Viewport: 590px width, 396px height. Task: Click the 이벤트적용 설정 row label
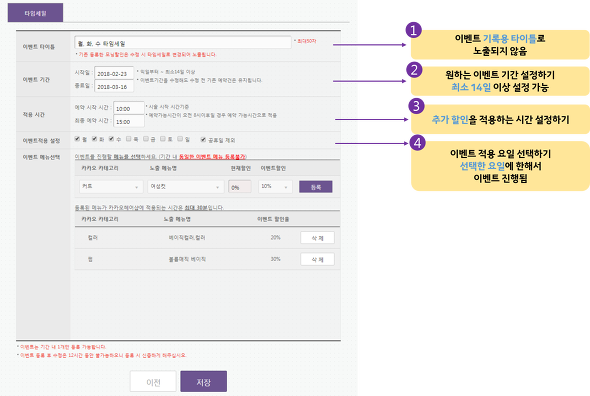41,140
